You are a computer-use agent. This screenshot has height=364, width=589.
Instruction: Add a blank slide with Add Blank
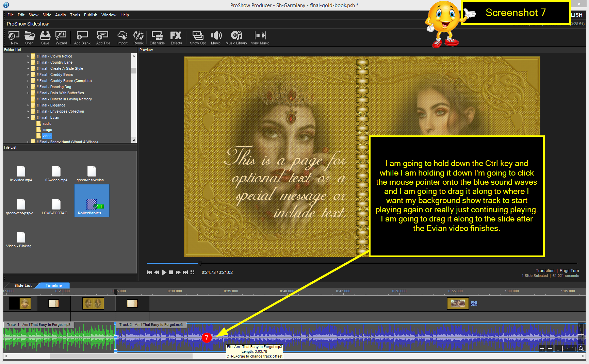coord(82,38)
